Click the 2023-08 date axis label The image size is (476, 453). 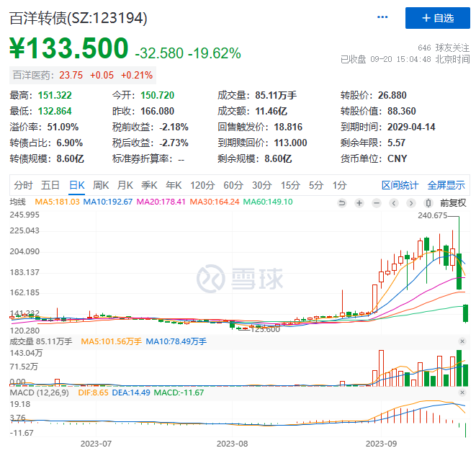pyautogui.click(x=232, y=444)
